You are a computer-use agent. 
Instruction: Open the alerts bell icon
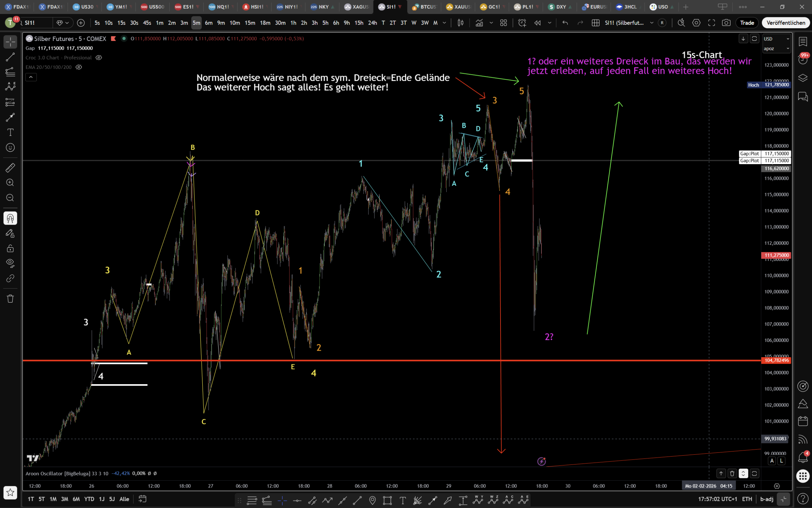[803, 457]
